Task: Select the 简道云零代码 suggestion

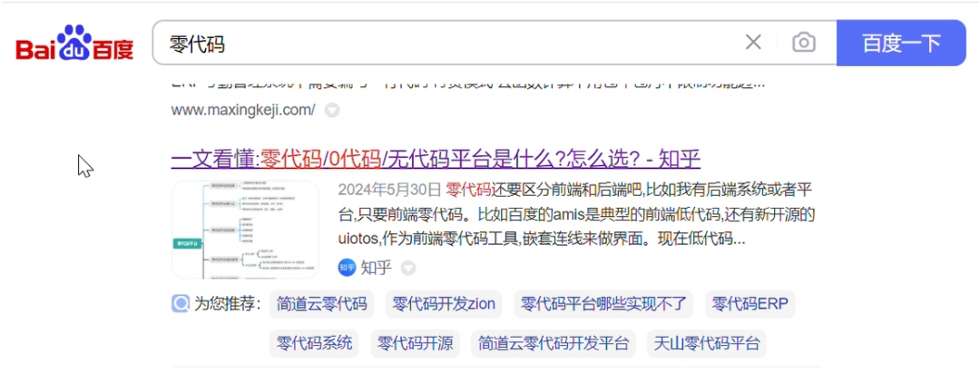Action: point(322,304)
